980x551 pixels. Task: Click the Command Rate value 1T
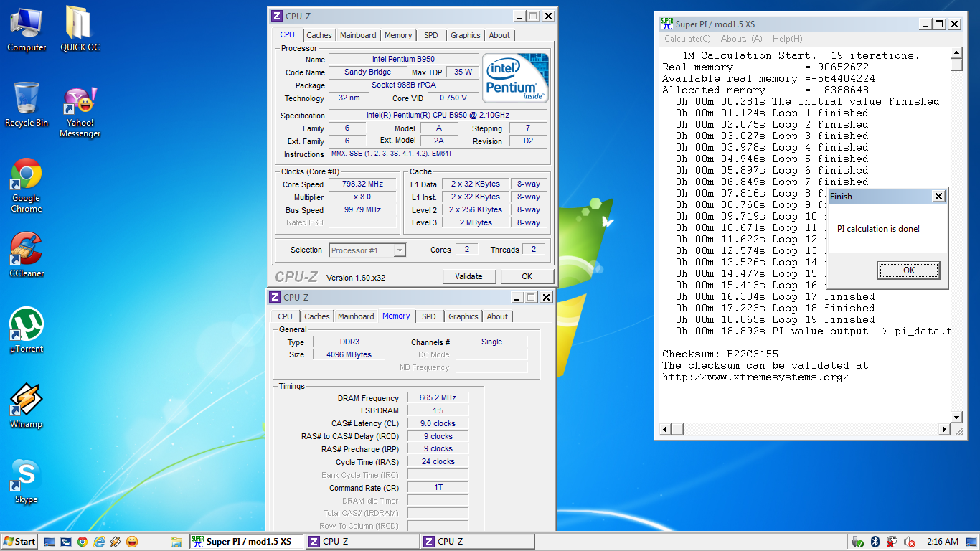[x=438, y=488]
